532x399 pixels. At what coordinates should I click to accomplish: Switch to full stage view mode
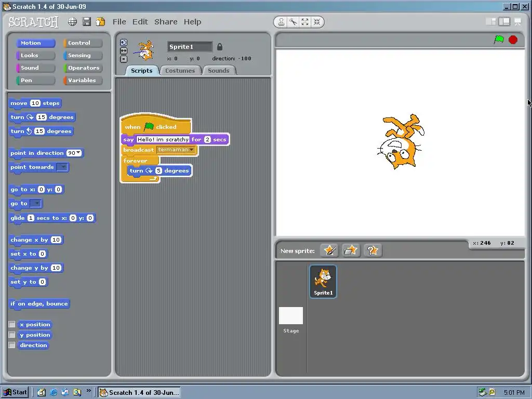click(x=504, y=22)
